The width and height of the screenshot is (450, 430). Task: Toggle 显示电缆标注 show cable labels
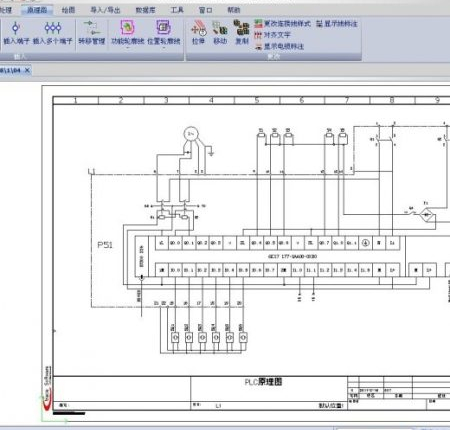tap(279, 46)
